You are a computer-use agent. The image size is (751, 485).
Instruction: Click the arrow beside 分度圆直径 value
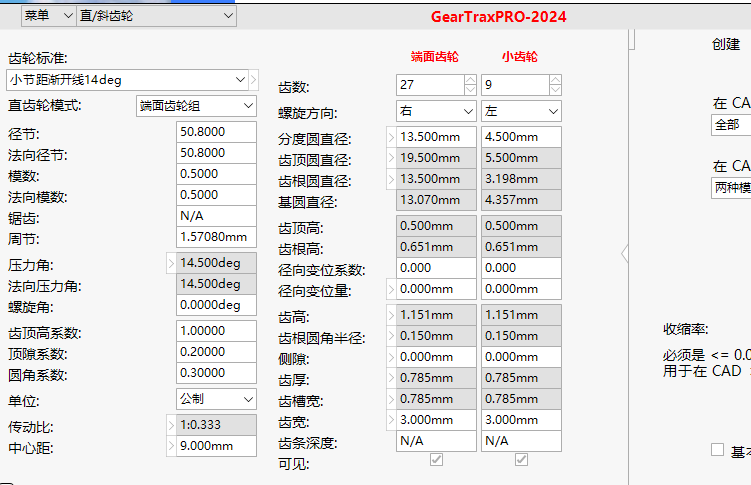click(x=391, y=137)
